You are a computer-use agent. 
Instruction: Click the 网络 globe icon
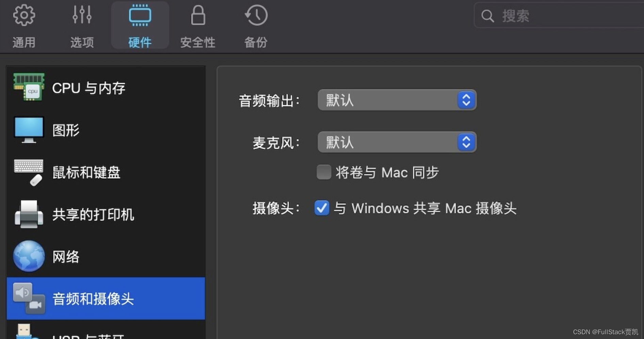point(29,256)
